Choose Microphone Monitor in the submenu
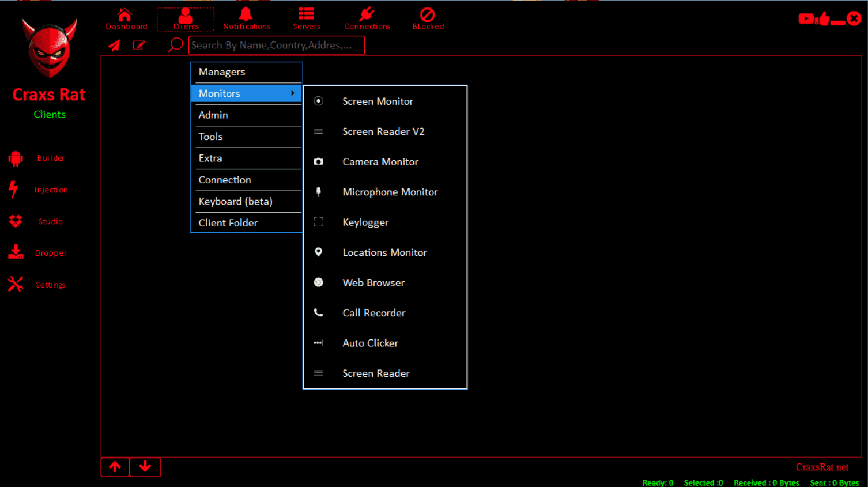 [x=385, y=192]
